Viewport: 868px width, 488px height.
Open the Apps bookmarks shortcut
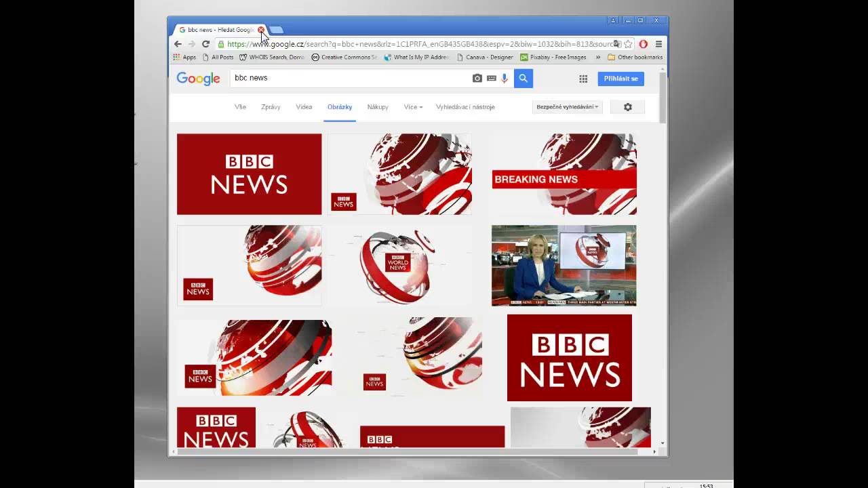point(184,58)
